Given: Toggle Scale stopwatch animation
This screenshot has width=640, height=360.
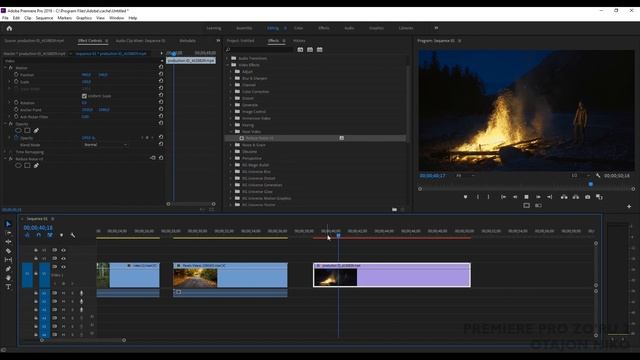Looking at the screenshot, I should click(16, 82).
